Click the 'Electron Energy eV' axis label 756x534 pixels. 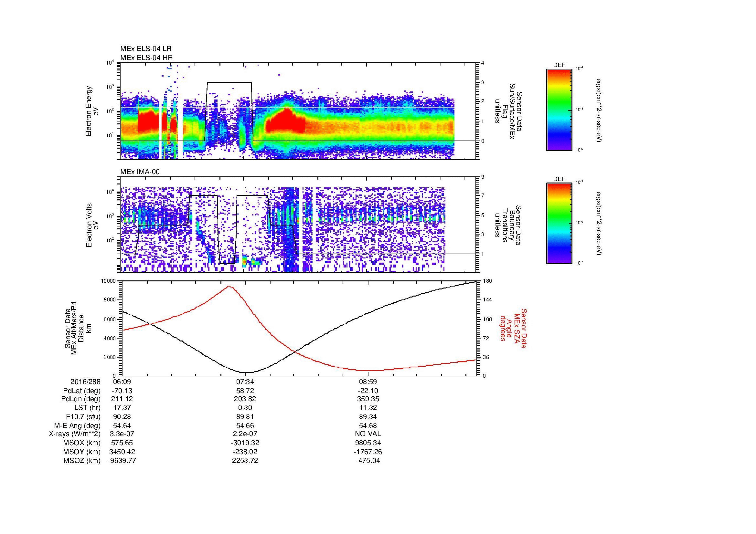coord(92,111)
